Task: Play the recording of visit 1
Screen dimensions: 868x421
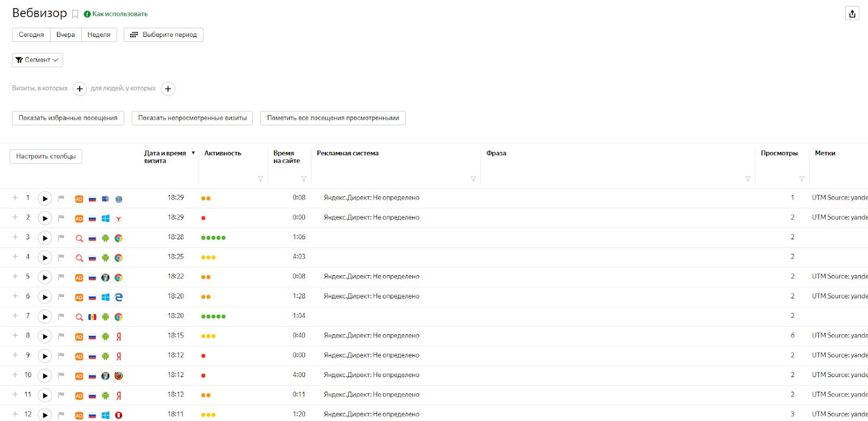Action: point(45,199)
